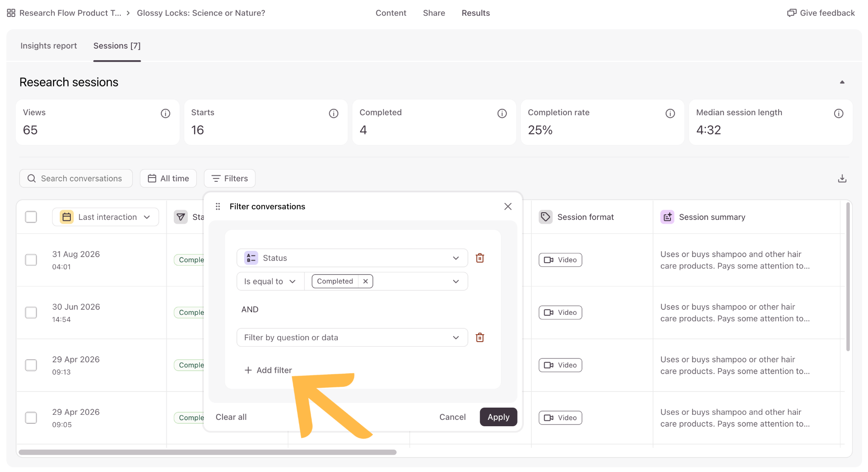Click the horizontal table scrollbar

(x=208, y=452)
